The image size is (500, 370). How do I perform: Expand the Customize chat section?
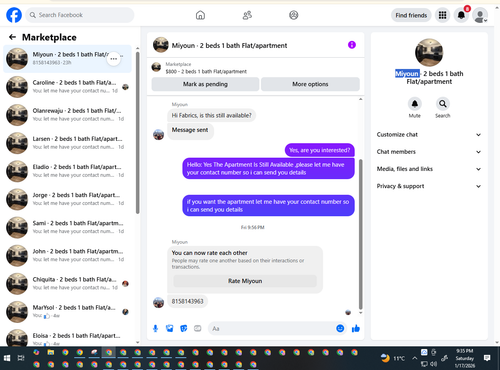click(x=429, y=135)
